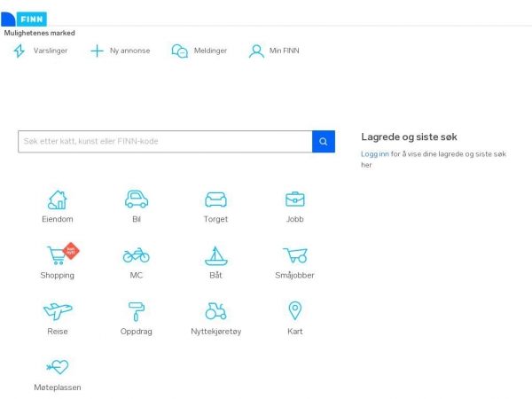Open Varslinger lightning bolt icon

19,51
